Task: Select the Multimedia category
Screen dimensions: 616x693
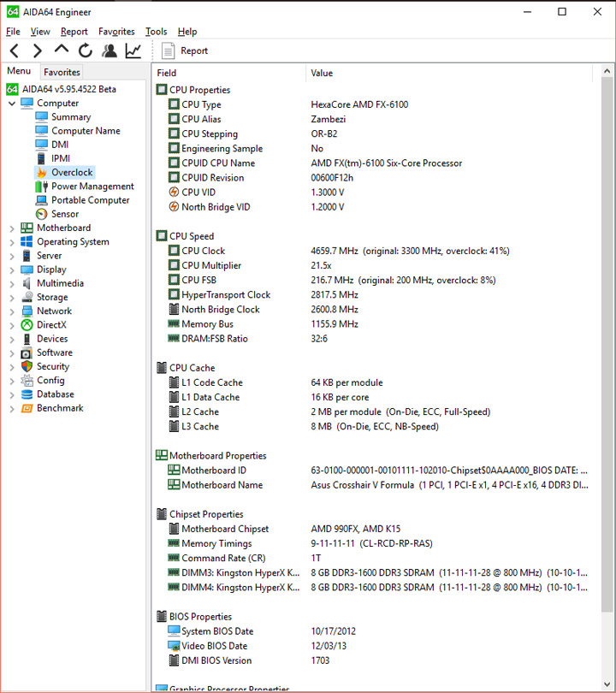Action: [x=60, y=283]
